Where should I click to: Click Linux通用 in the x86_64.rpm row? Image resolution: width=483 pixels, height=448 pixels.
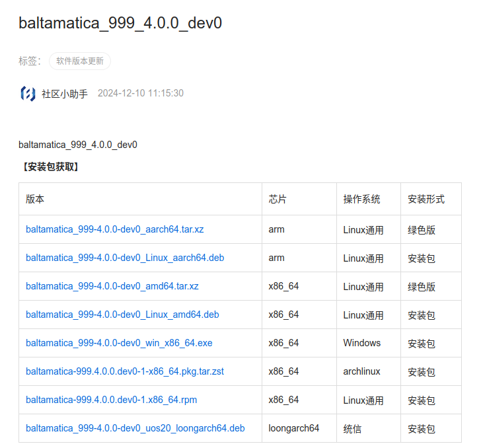[363, 400]
